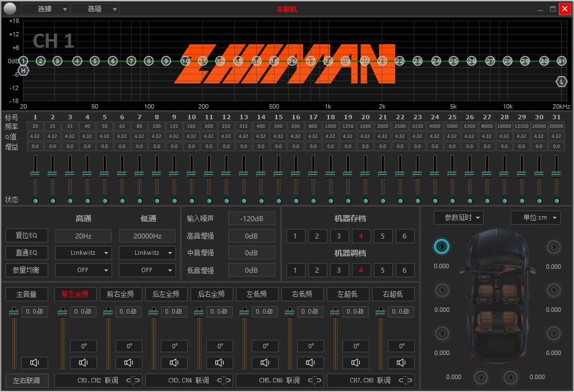
Task: Expand the high-pass Linkwitz filter type dropdown
Action: 84,253
